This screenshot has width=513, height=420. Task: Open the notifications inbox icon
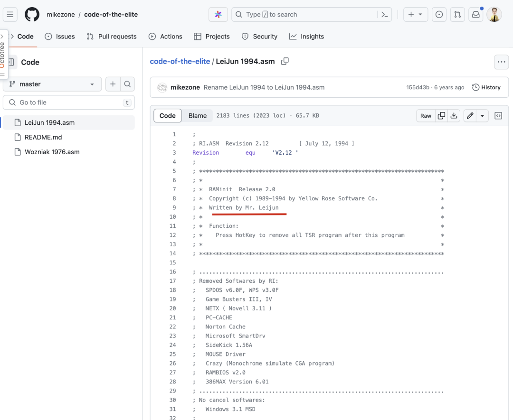[475, 14]
